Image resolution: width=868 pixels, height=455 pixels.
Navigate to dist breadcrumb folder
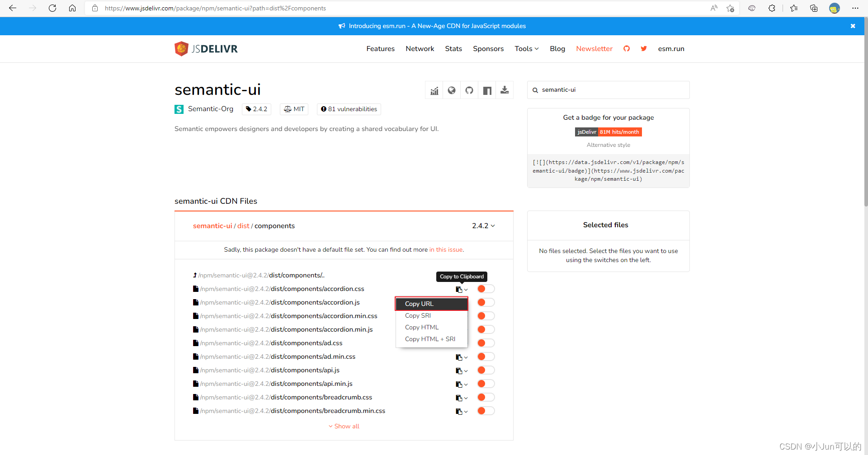click(243, 226)
